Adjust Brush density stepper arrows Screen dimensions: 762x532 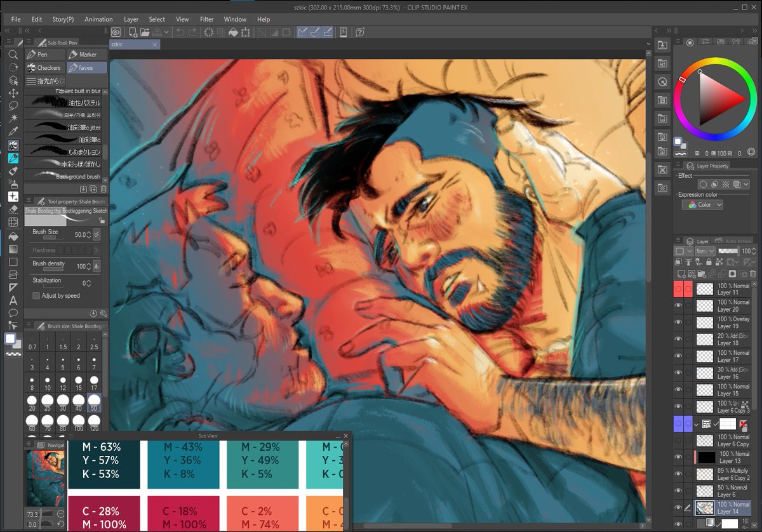click(89, 267)
